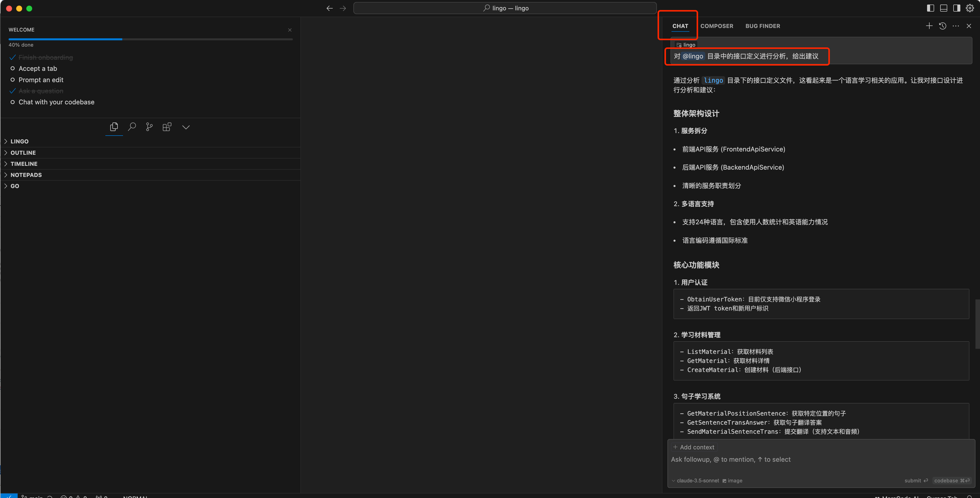Toggle the bottom panel layout icon
Image resolution: width=980 pixels, height=498 pixels.
(943, 8)
